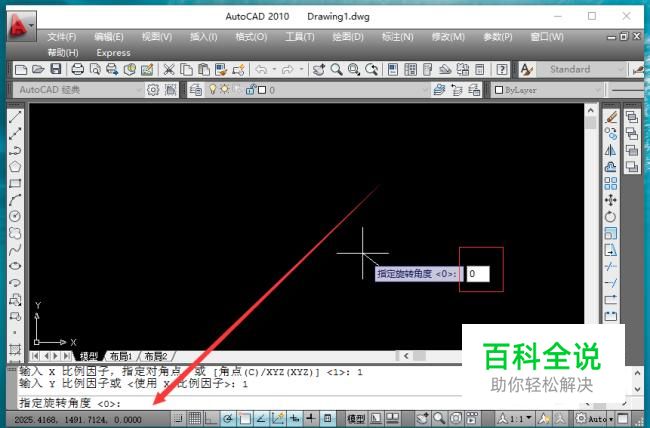Select the Array modify tool
650x428 pixels.
click(611, 184)
